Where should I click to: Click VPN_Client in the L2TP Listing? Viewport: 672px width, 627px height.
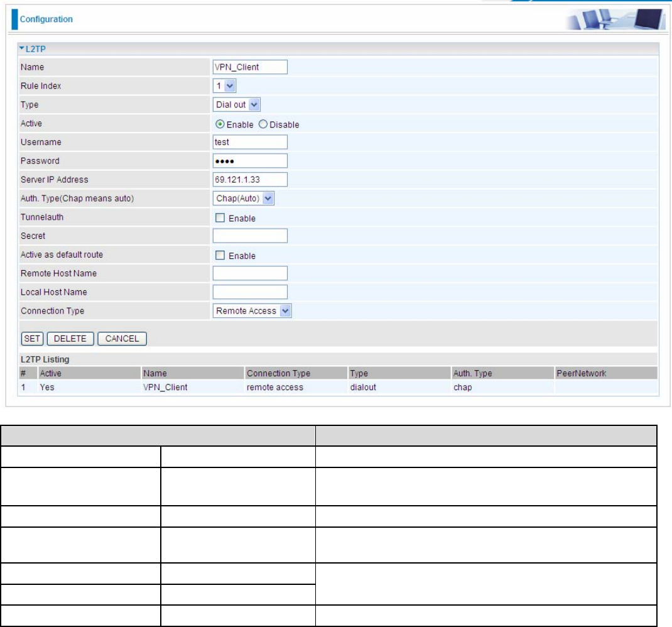coord(165,387)
